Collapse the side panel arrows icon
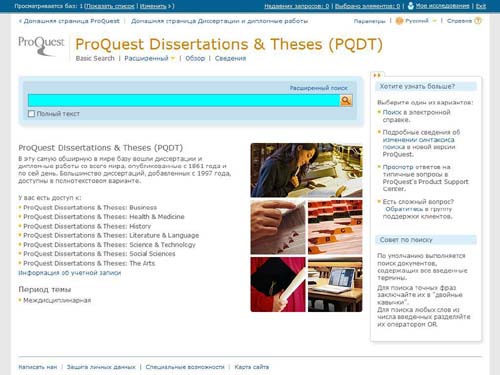The height and width of the screenshot is (375, 500). [x=377, y=75]
